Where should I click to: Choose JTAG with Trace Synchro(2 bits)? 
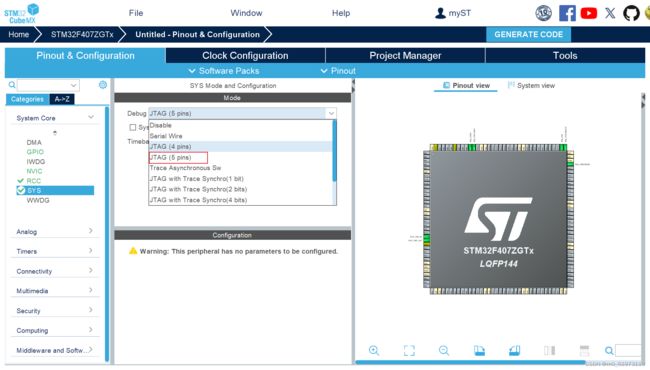coord(240,189)
